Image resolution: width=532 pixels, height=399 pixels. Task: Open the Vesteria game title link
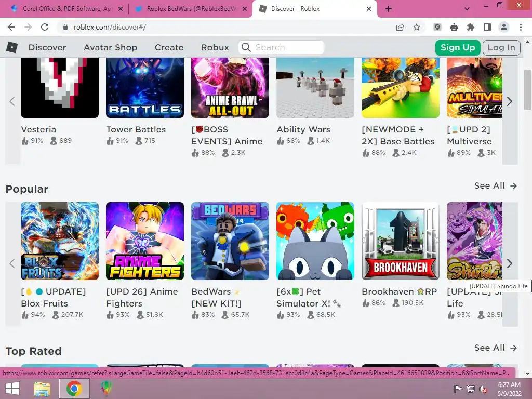click(38, 129)
